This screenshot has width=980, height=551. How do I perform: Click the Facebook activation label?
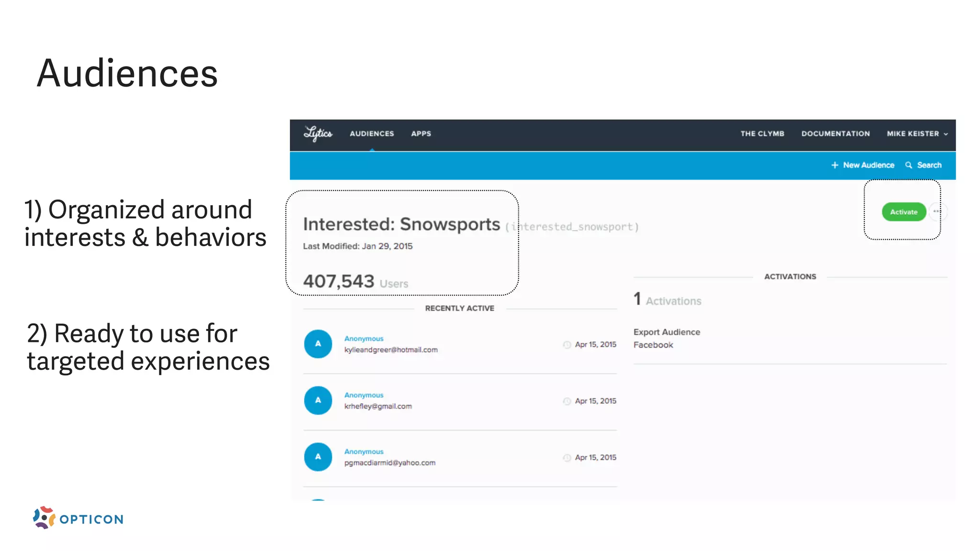653,345
